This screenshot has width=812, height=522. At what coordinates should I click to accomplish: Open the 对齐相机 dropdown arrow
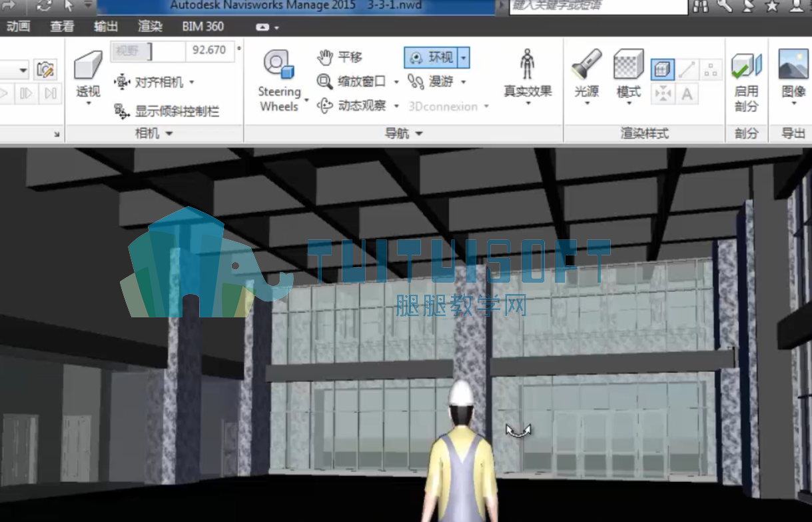click(x=192, y=82)
